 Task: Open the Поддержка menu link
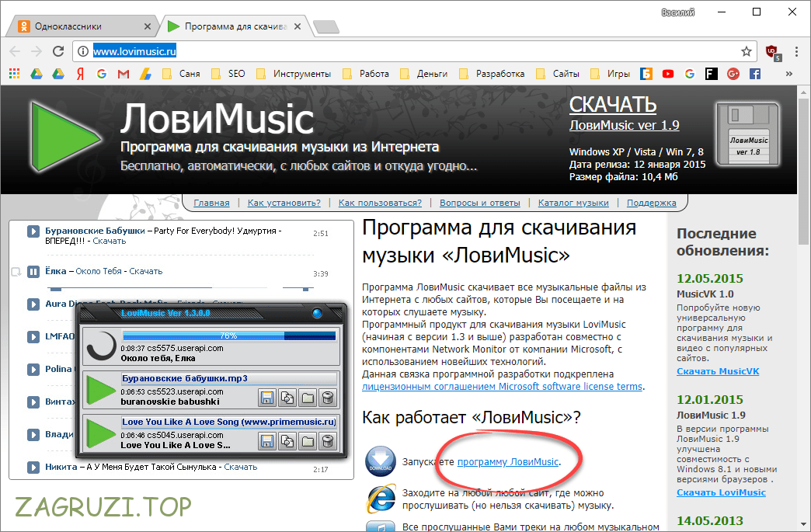[652, 203]
